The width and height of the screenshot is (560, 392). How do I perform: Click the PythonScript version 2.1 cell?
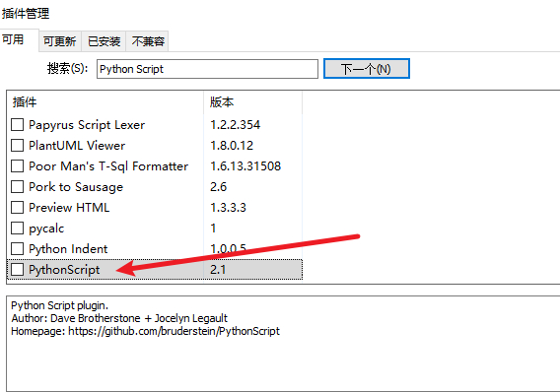[218, 270]
